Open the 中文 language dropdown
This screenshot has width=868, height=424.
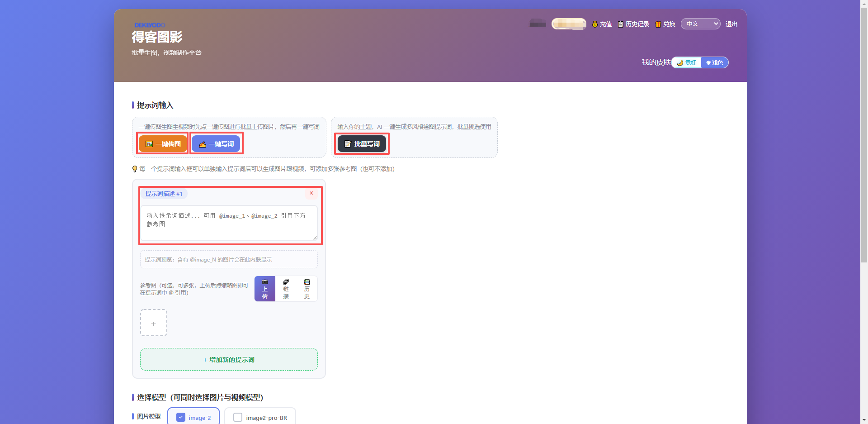click(700, 24)
